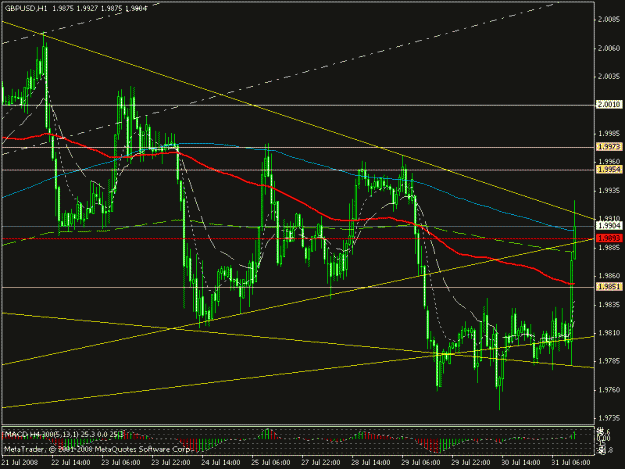Select the 1.9860 price axis label
Screen dimensions: 625x469
point(609,276)
